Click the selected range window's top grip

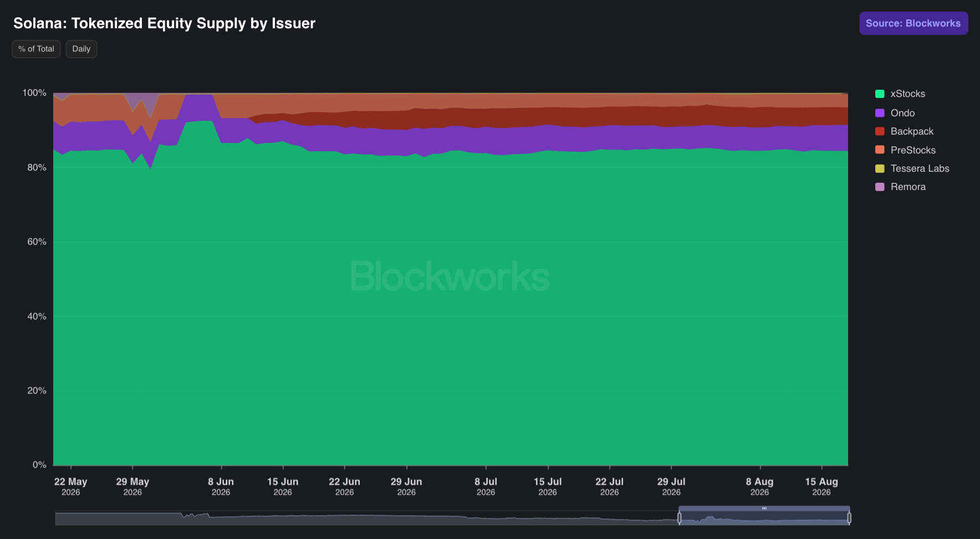[764, 508]
